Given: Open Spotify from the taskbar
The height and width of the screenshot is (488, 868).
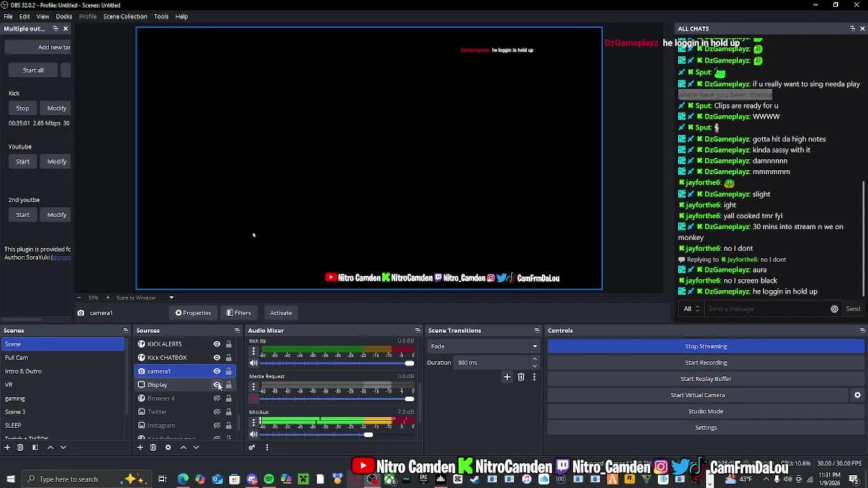Looking at the screenshot, I should tap(269, 479).
